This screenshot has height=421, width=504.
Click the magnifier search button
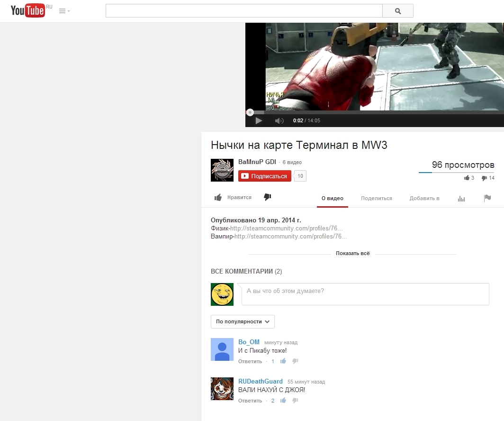[x=397, y=11]
